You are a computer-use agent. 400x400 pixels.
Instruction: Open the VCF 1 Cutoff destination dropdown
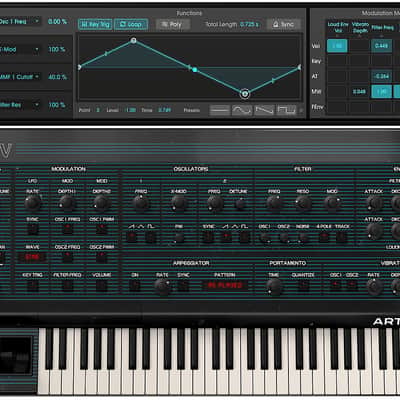click(20, 77)
